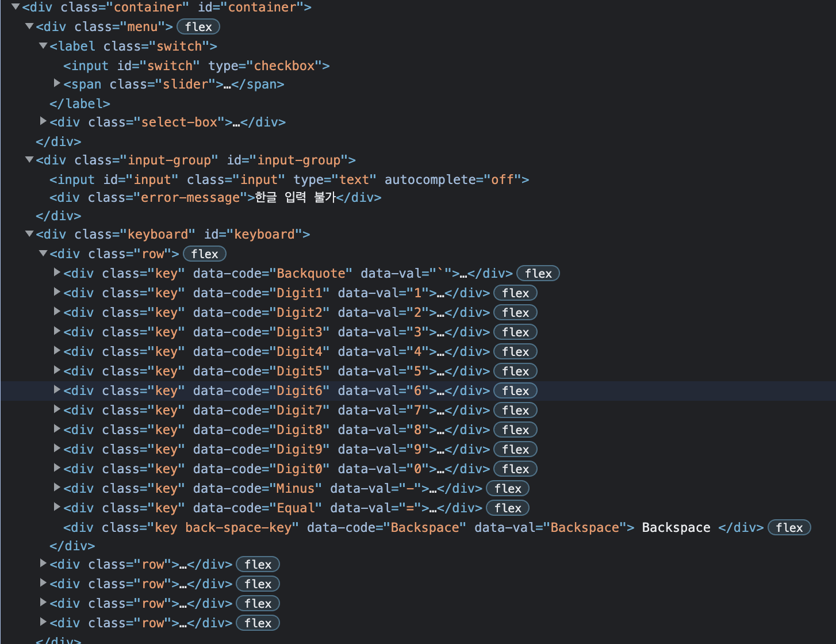Collapse the input-group div node
Viewport: 836px width, 644px height.
(29, 160)
